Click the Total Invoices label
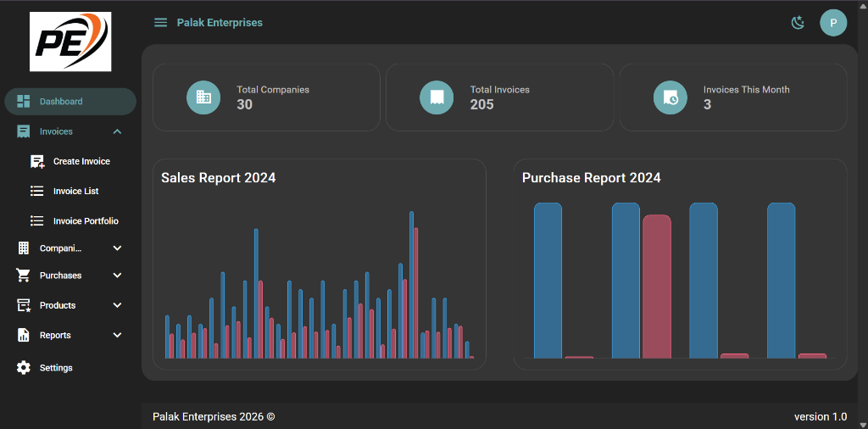Viewport: 868px width, 429px height. point(500,89)
